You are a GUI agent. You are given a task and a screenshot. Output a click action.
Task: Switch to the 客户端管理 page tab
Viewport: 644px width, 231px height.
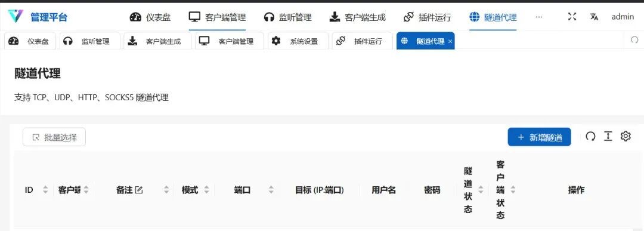(230, 41)
